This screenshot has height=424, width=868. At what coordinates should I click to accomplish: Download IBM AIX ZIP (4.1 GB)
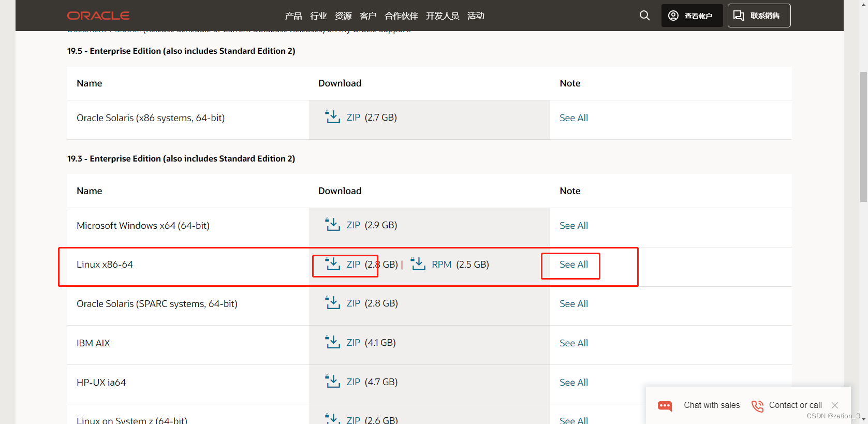point(354,343)
